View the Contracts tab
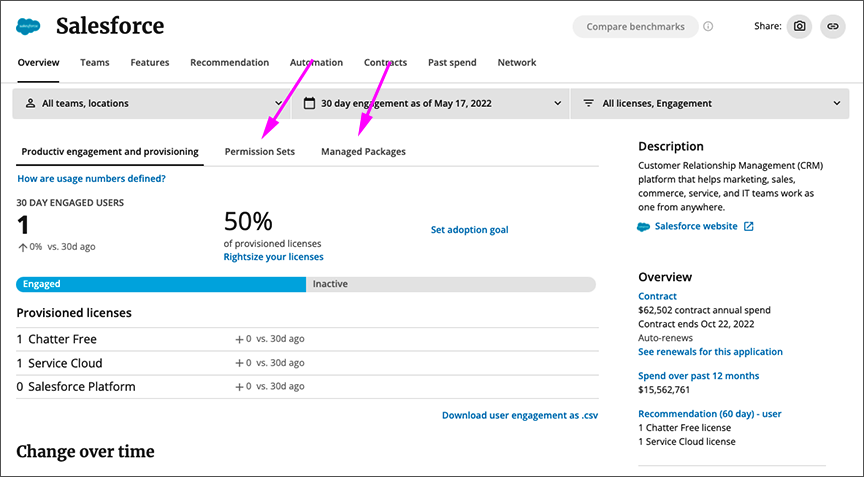Viewport: 864px width, 477px height. [x=385, y=62]
